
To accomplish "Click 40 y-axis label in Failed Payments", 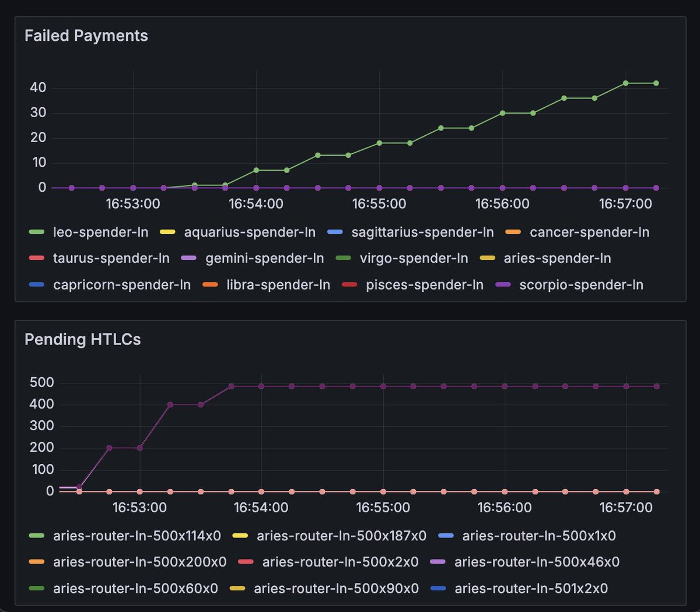I will (38, 88).
